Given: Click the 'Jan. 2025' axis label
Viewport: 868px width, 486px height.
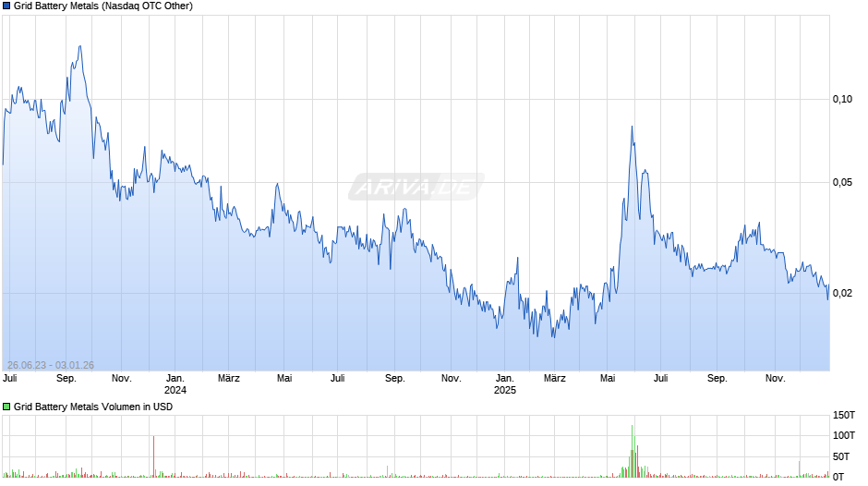Looking at the screenshot, I should 505,384.
